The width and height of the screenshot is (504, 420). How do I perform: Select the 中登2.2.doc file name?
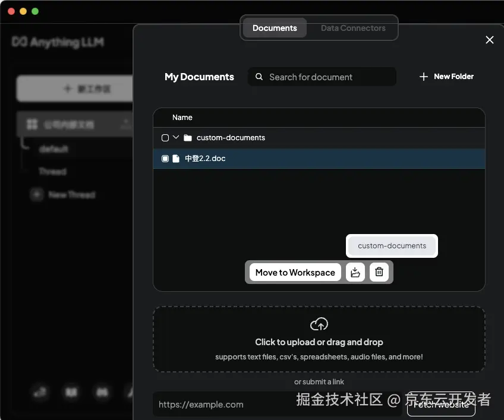pos(205,159)
